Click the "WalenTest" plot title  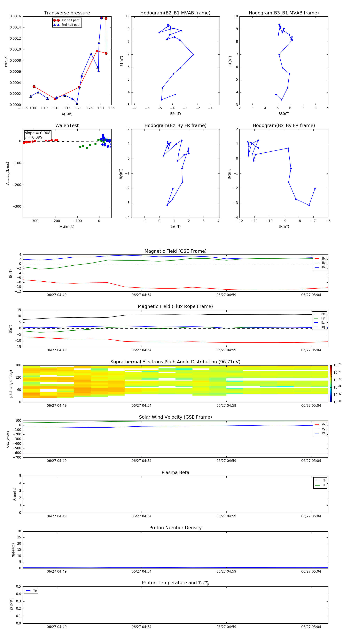pos(67,125)
